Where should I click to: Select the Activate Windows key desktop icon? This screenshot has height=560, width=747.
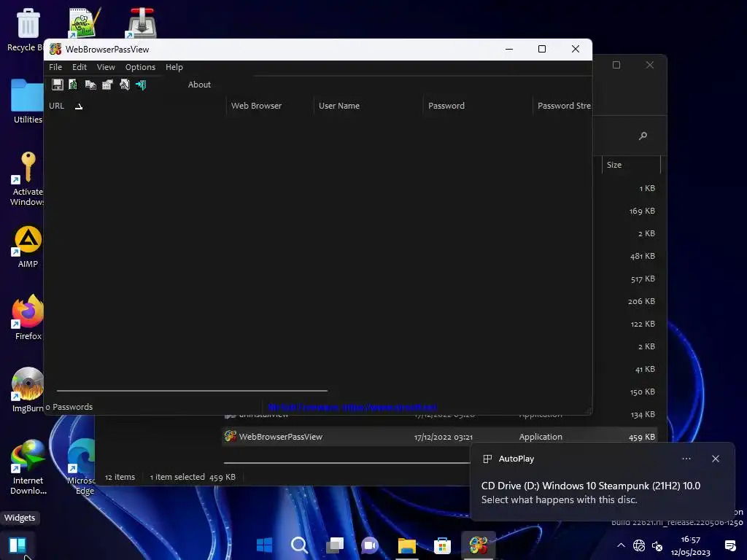pos(28,179)
